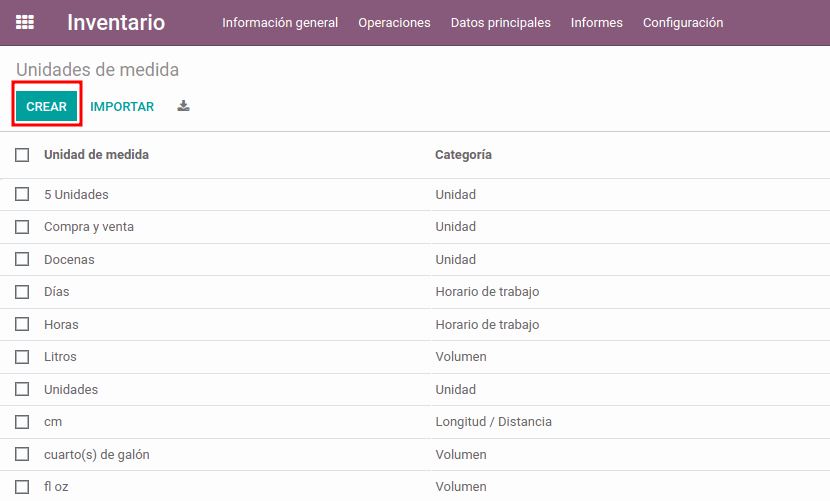Open the apps grid menu icon
830x501 pixels.
point(25,22)
